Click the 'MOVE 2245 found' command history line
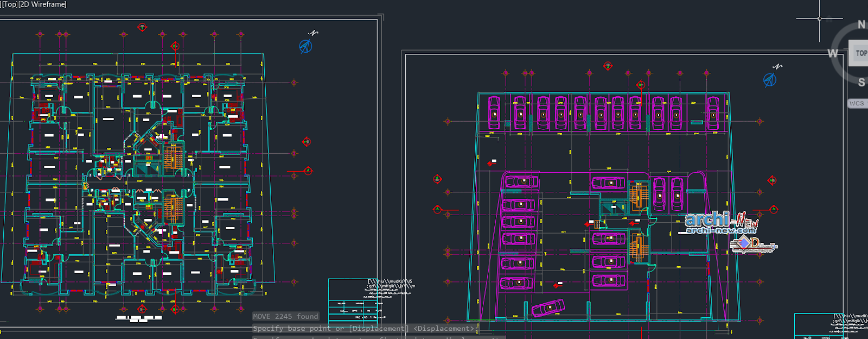The height and width of the screenshot is (339, 868). click(286, 316)
